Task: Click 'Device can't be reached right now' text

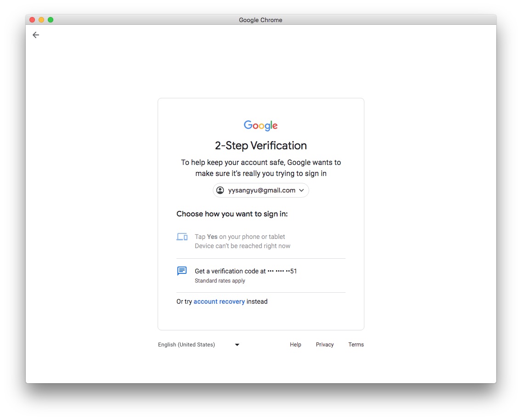Action: coord(242,246)
